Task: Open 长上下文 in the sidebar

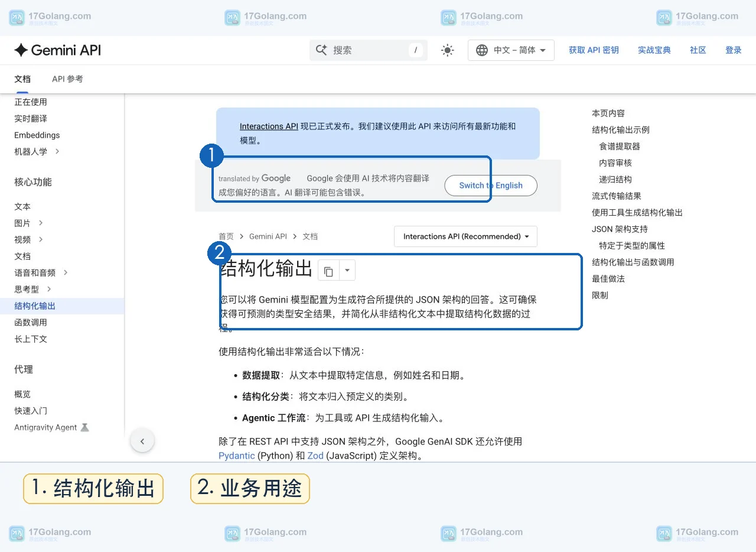Action: click(31, 339)
